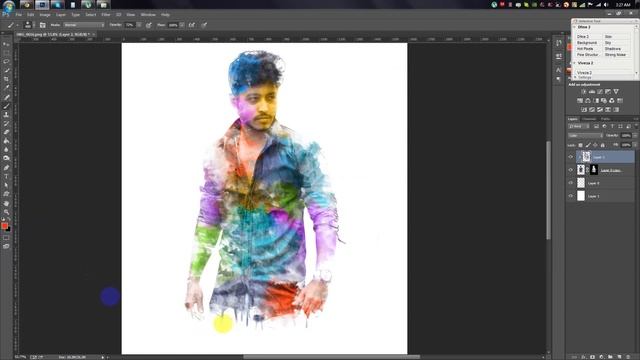Select the Paint Bucket tool

click(x=6, y=141)
